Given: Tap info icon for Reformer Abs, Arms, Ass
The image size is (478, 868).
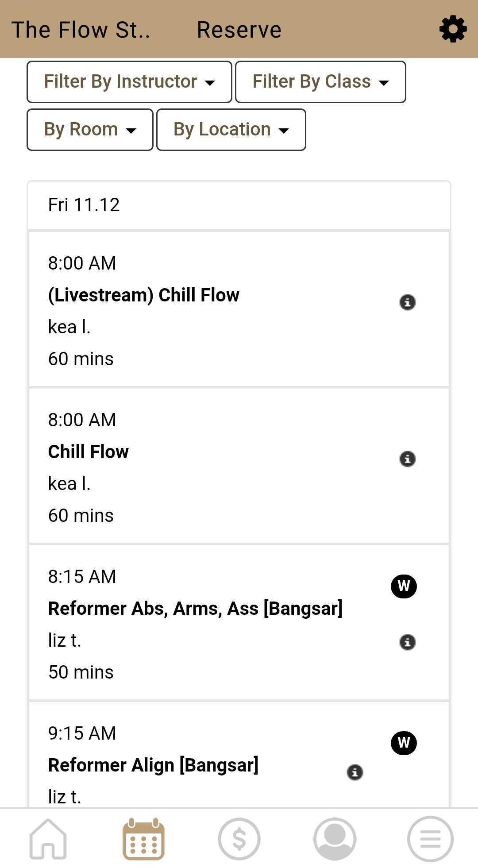Looking at the screenshot, I should click(407, 642).
